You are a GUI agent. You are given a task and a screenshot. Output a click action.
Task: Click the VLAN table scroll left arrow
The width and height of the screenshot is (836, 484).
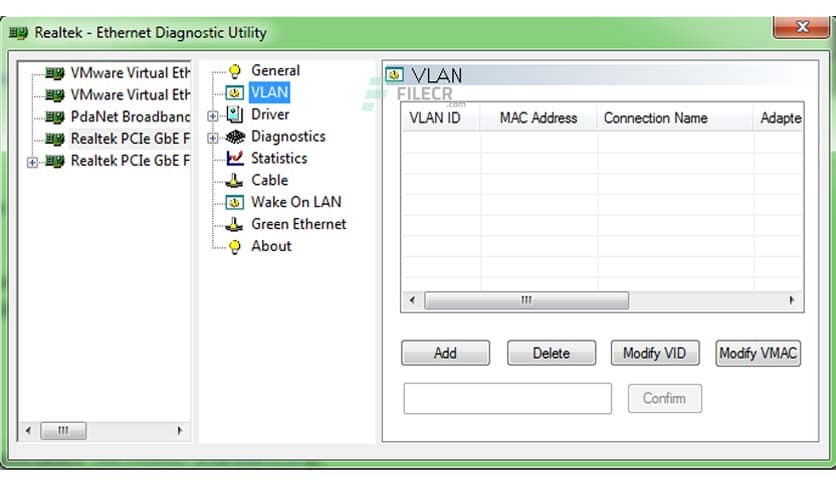click(x=412, y=300)
